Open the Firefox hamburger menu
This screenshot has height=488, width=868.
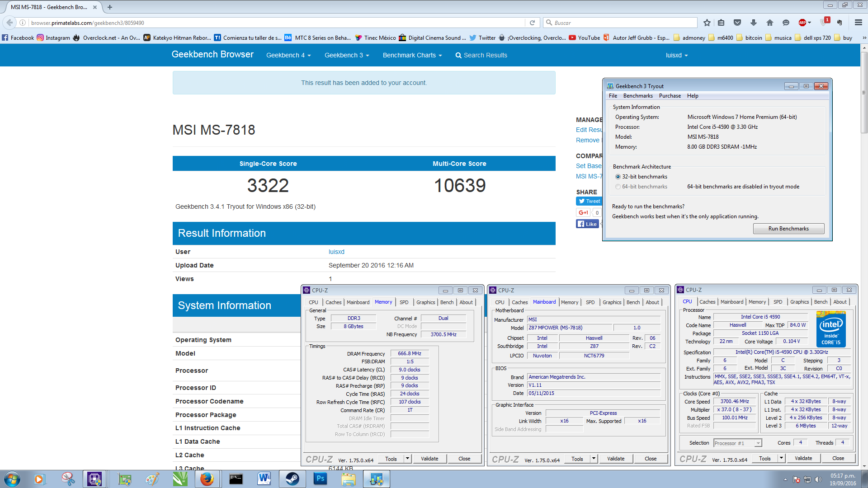point(858,23)
